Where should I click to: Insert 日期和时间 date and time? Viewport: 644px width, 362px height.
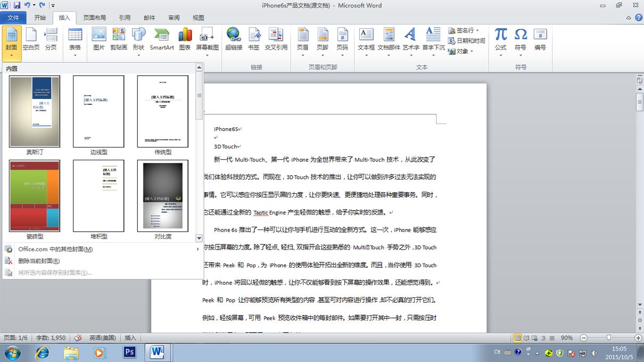(467, 40)
